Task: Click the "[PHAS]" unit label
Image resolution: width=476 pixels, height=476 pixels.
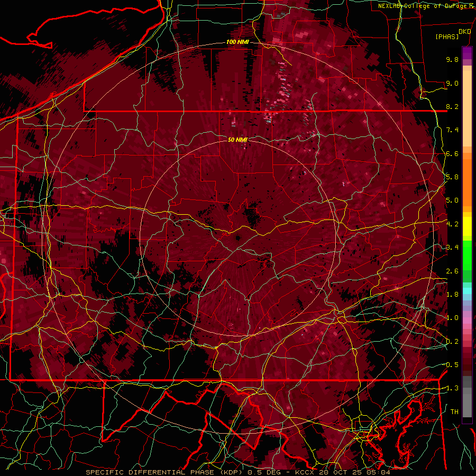Action: 447,36
